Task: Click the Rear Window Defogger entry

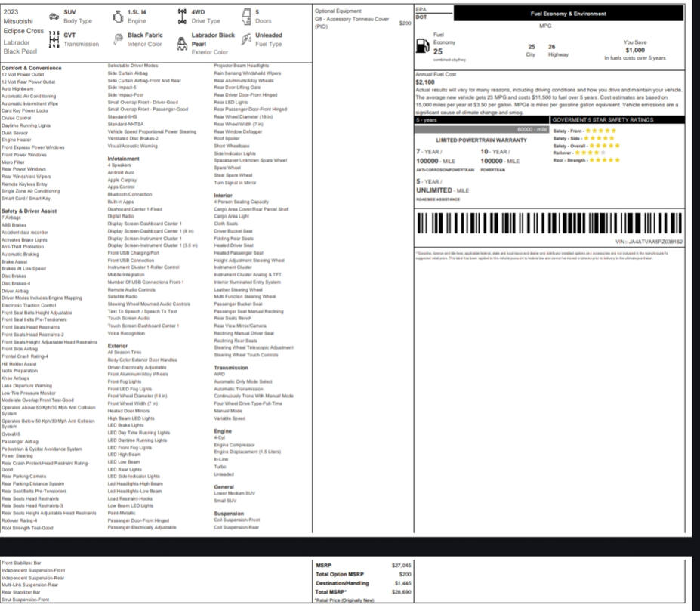Action: click(x=238, y=131)
